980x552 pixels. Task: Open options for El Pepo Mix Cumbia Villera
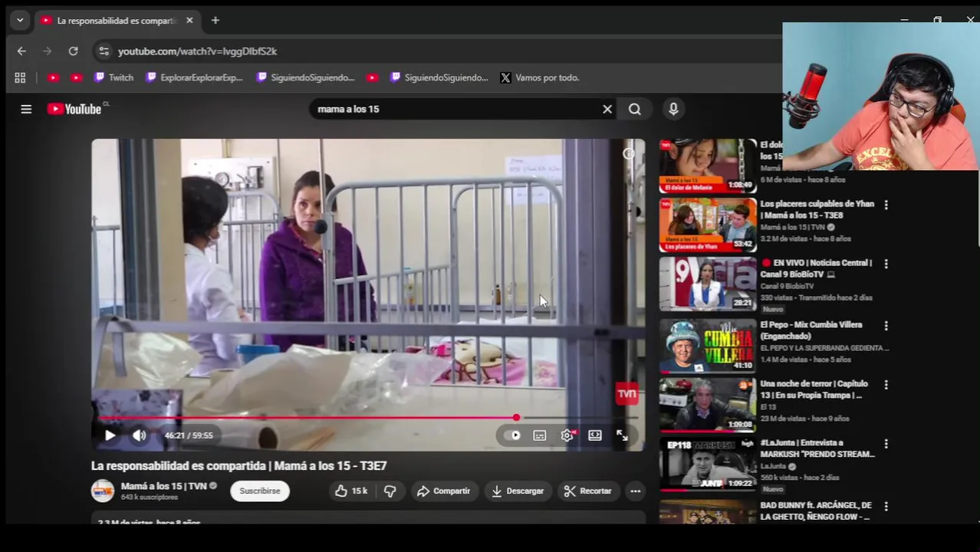pyautogui.click(x=886, y=326)
